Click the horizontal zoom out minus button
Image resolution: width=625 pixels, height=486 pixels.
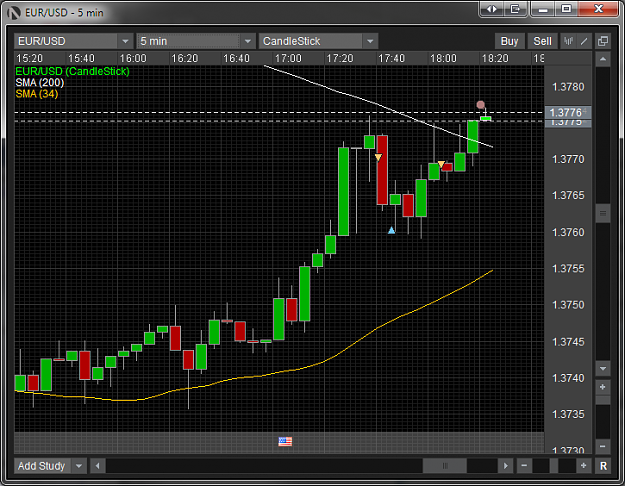pyautogui.click(x=524, y=466)
